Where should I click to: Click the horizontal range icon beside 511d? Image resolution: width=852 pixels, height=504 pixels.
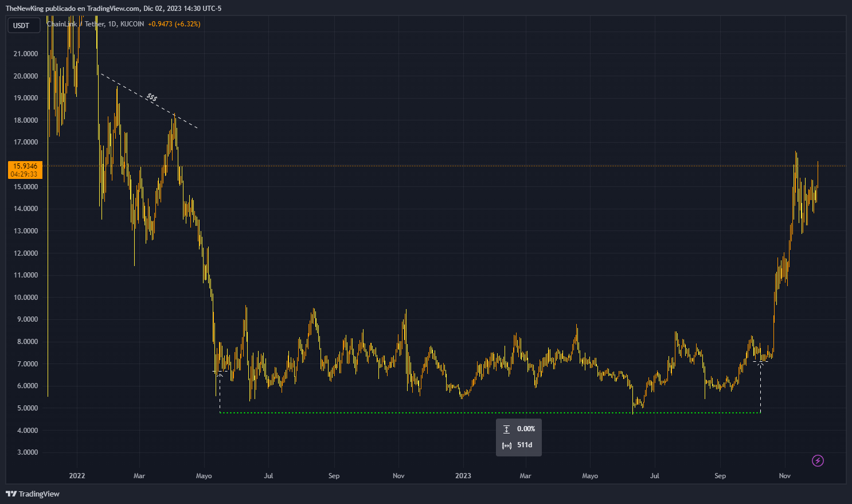[506, 445]
